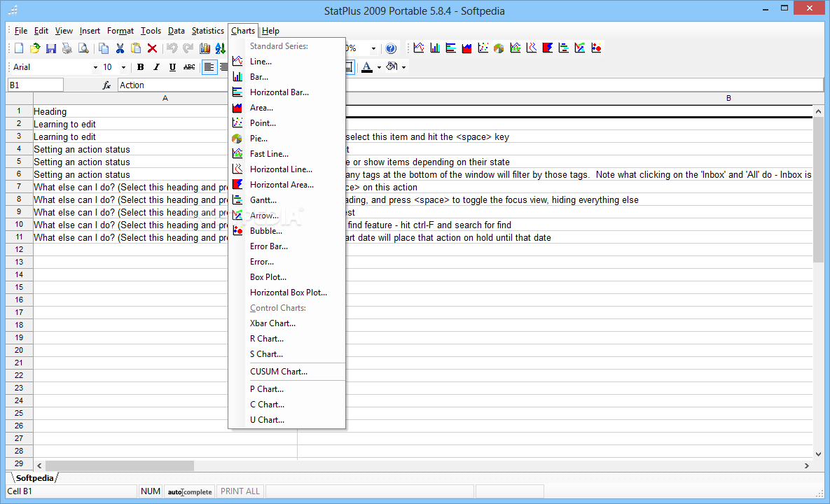Click the Horizontal Area chart toolbar icon
Screen dimensions: 830x504
pos(547,48)
